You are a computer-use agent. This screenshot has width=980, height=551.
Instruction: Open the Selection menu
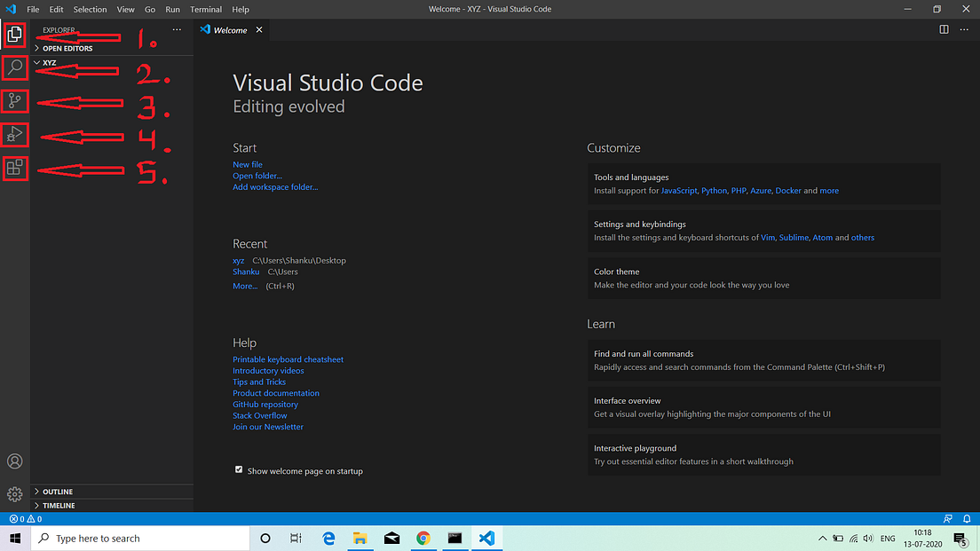click(90, 9)
